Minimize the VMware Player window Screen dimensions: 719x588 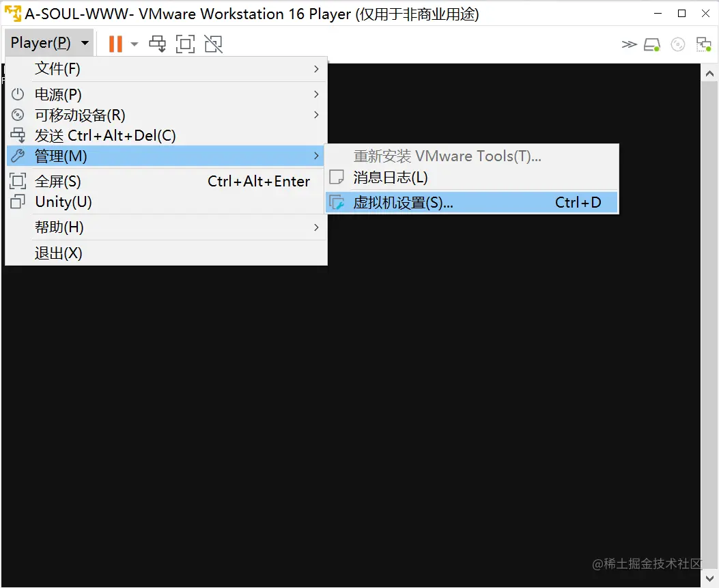click(x=658, y=14)
